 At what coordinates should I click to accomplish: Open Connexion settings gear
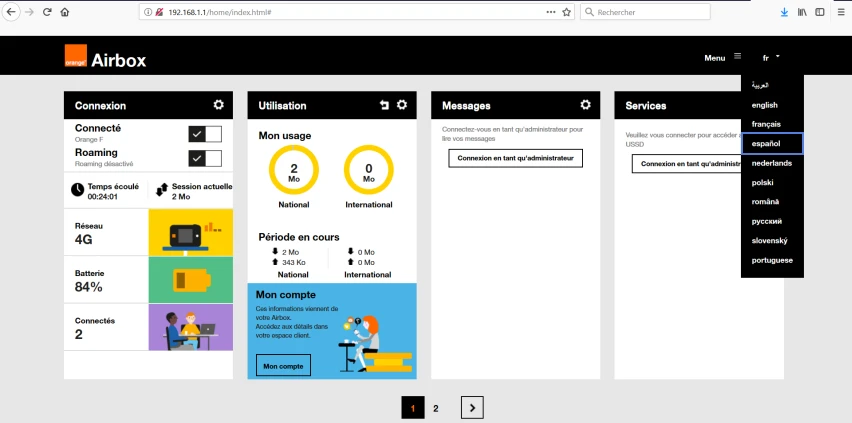(x=218, y=104)
